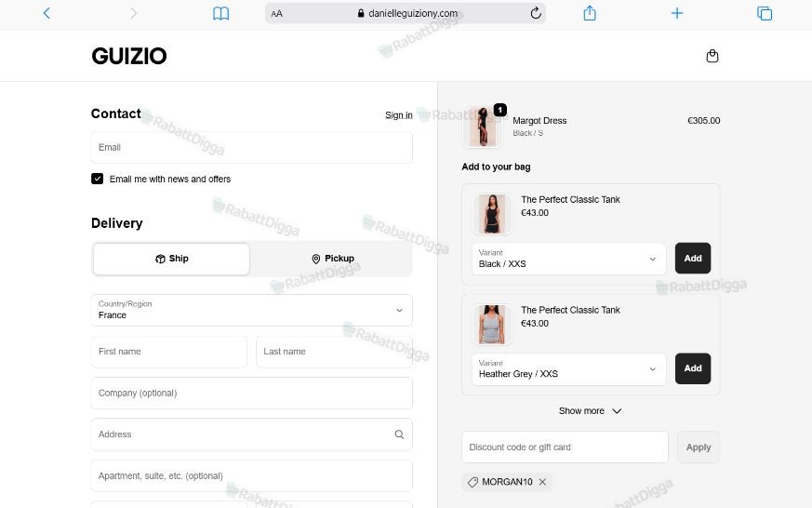
Task: Focus the First name field
Action: pyautogui.click(x=169, y=352)
